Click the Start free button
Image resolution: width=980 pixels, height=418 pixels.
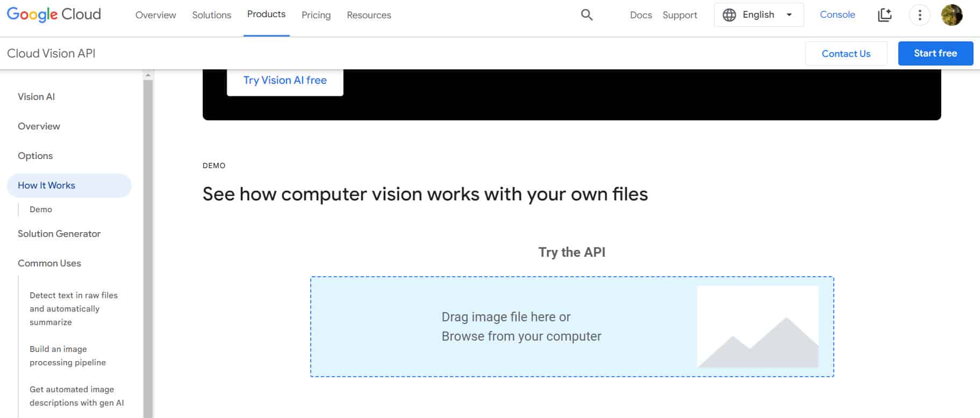click(x=935, y=53)
